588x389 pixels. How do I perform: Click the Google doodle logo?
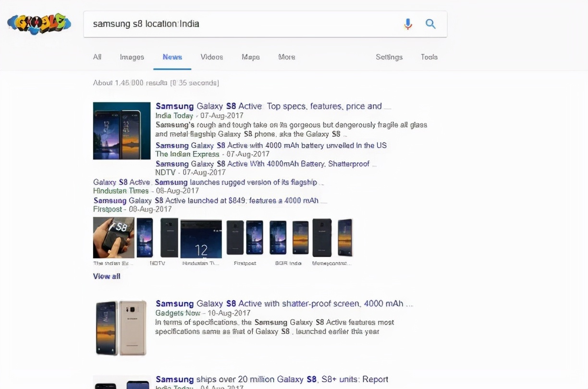click(39, 24)
